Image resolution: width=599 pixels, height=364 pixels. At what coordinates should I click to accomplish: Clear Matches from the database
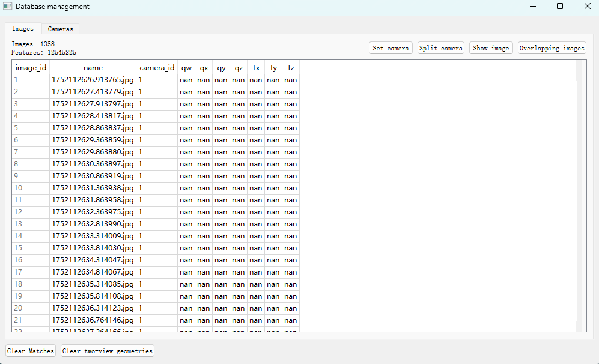click(x=31, y=351)
